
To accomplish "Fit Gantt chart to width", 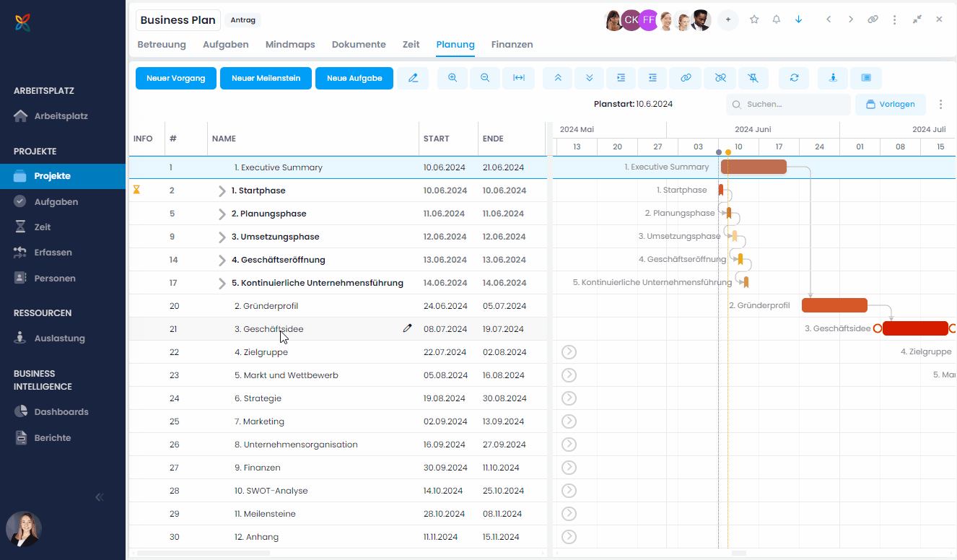I will tap(519, 78).
